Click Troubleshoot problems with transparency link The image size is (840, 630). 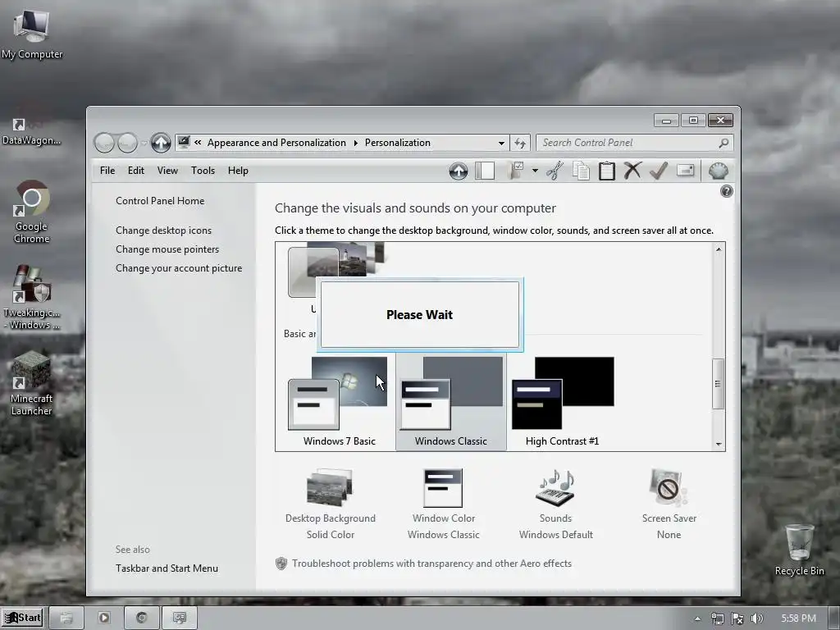pos(431,564)
